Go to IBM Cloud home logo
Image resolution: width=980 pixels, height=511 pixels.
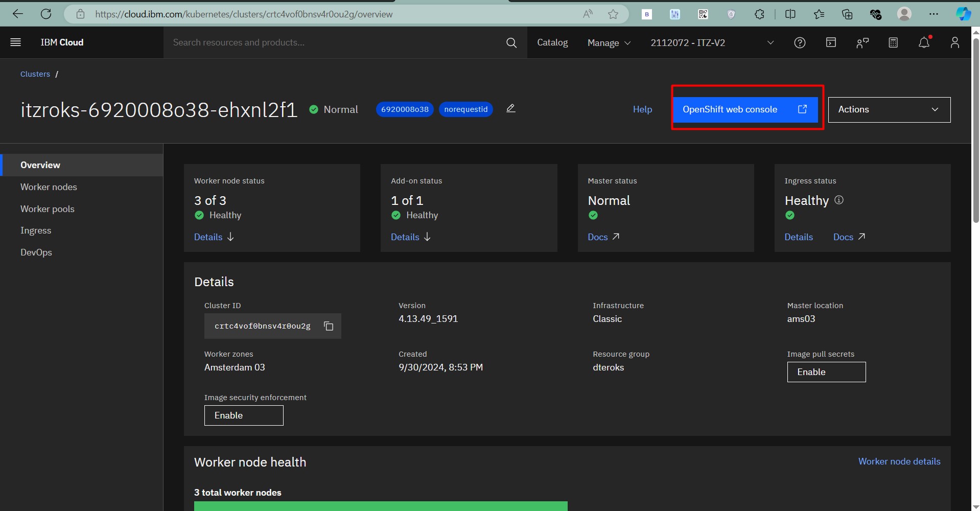(x=62, y=42)
